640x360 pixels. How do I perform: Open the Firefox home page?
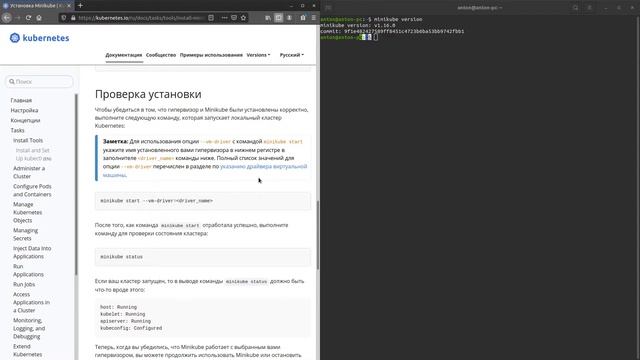tap(39, 18)
